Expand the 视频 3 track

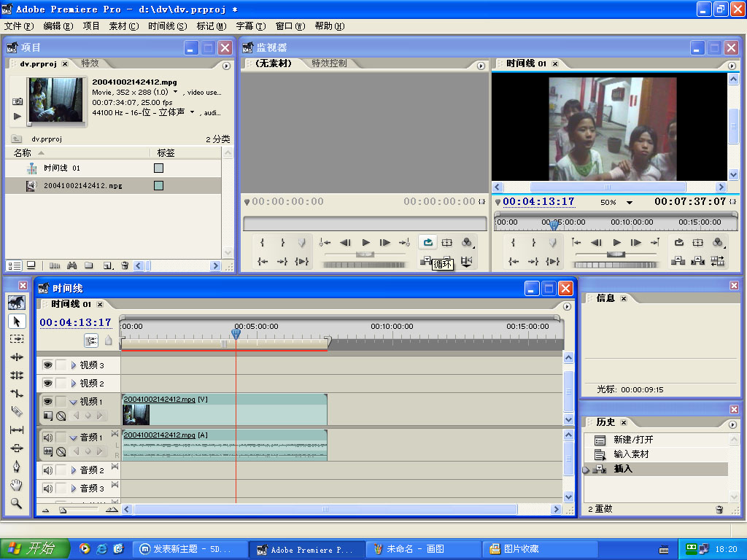point(74,365)
